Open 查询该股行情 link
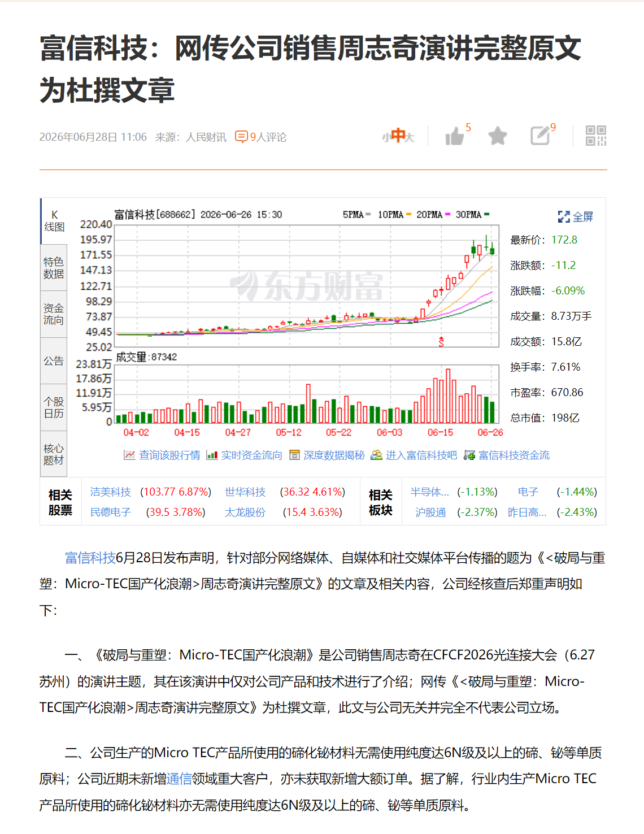Viewport: 644px width, 834px height. click(x=169, y=455)
